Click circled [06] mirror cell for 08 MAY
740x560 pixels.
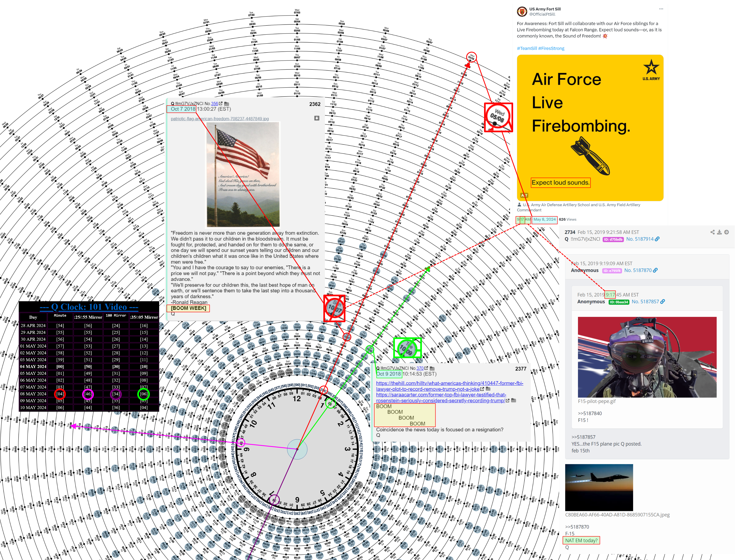[x=144, y=394]
